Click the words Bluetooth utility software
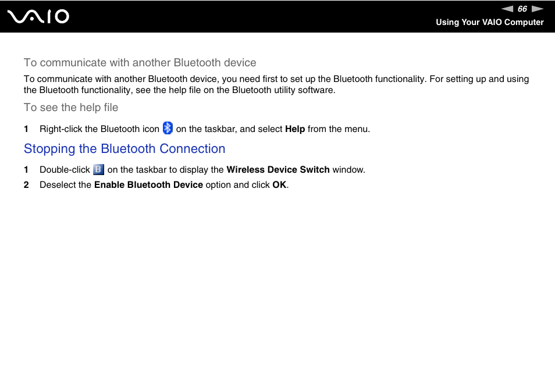The height and width of the screenshot is (392, 555). (283, 90)
